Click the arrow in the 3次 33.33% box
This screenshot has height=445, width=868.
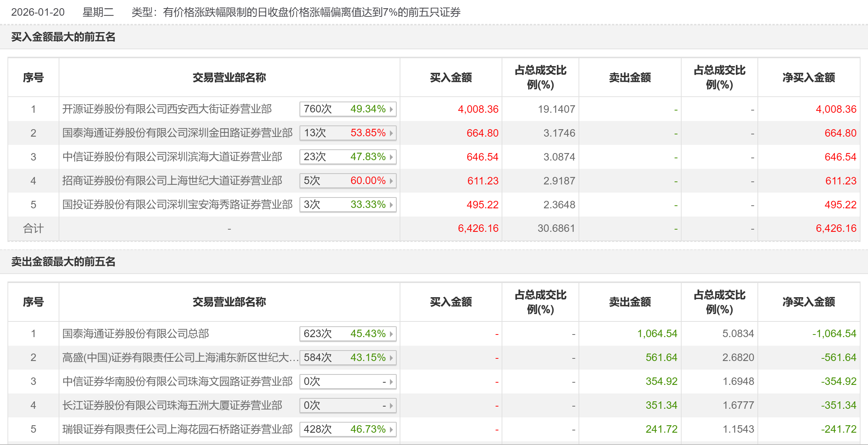pos(391,205)
